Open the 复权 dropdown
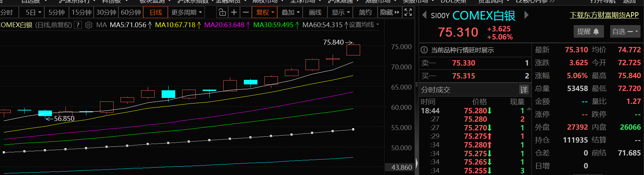 point(265,13)
